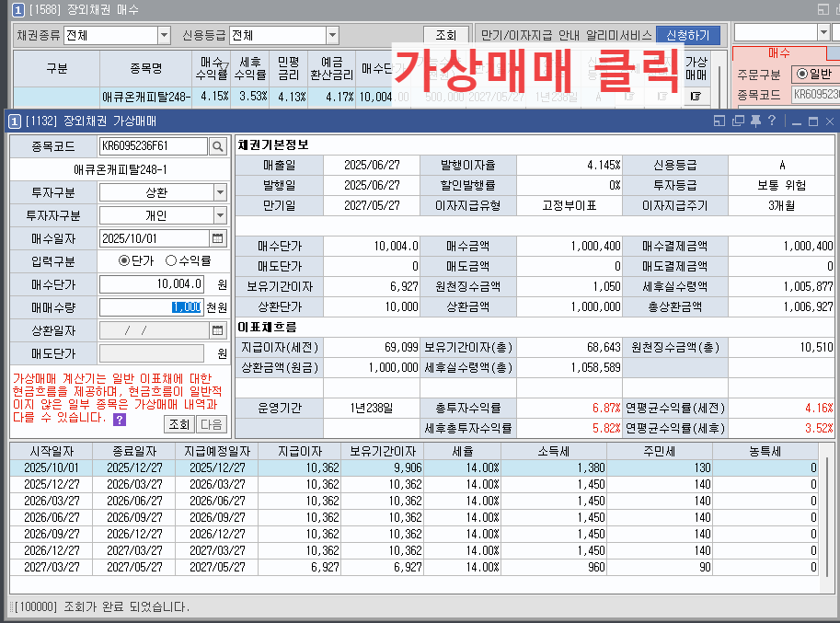Open the 투자구분 dropdown showing 상환
This screenshot has width=840, height=623.
(218, 192)
